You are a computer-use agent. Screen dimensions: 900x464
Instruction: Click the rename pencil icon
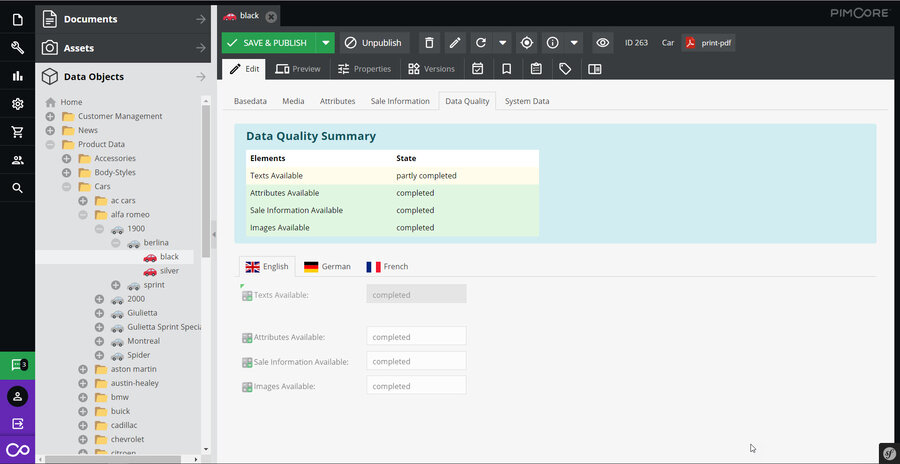click(x=455, y=43)
